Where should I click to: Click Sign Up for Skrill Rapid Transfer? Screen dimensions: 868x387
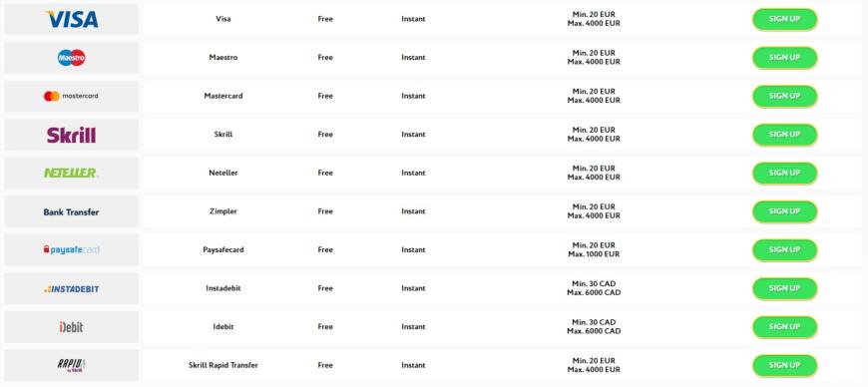pos(784,365)
